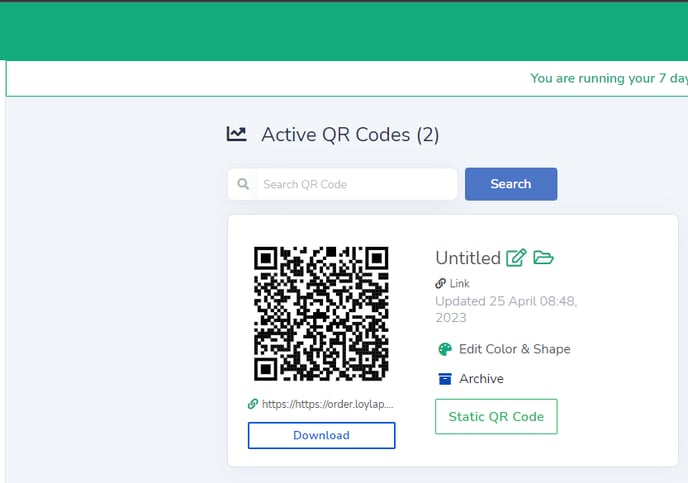Click the chart icon beside Active QR Codes
The width and height of the screenshot is (688, 483).
237,134
